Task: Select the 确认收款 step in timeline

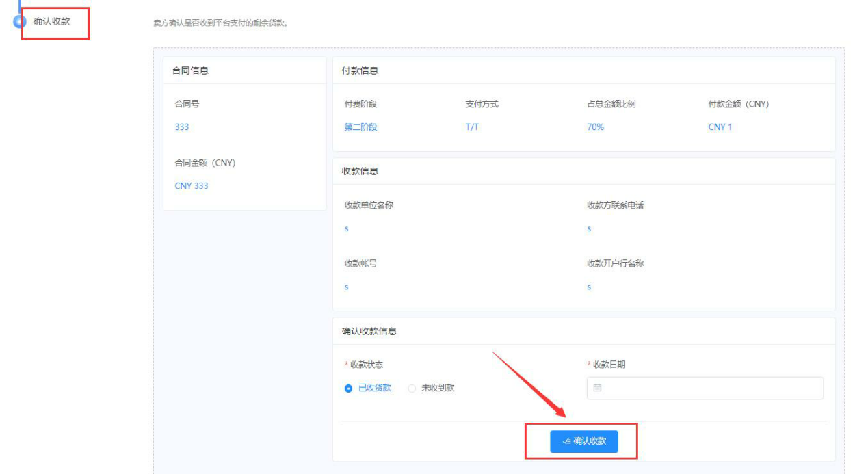Action: 51,21
